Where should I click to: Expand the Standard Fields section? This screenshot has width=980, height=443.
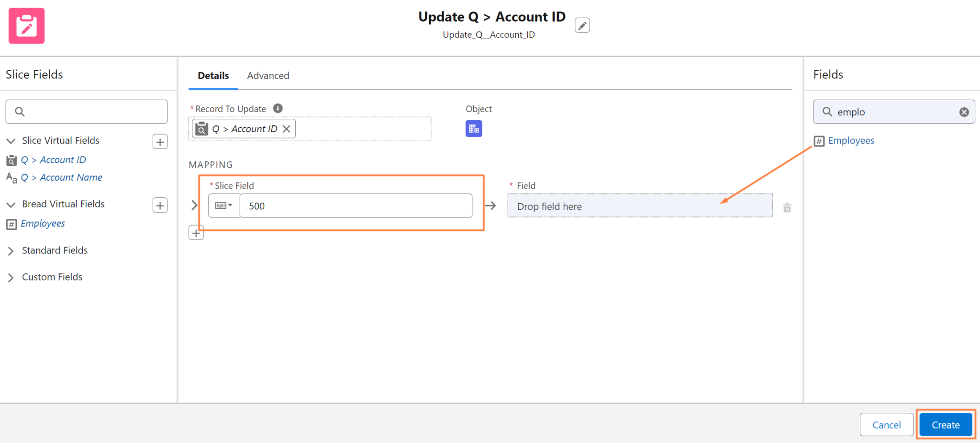[x=11, y=250]
